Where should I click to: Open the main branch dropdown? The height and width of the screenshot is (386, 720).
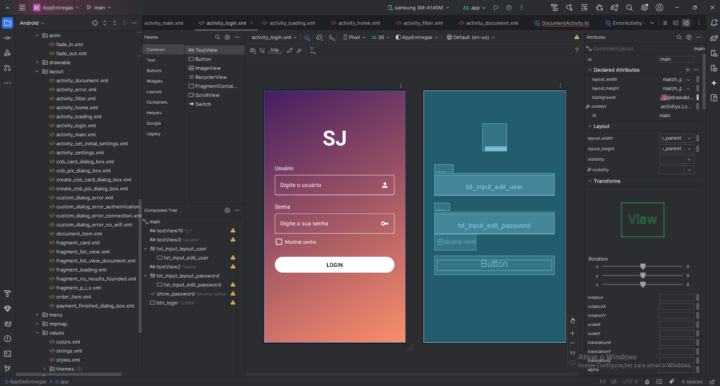click(99, 8)
